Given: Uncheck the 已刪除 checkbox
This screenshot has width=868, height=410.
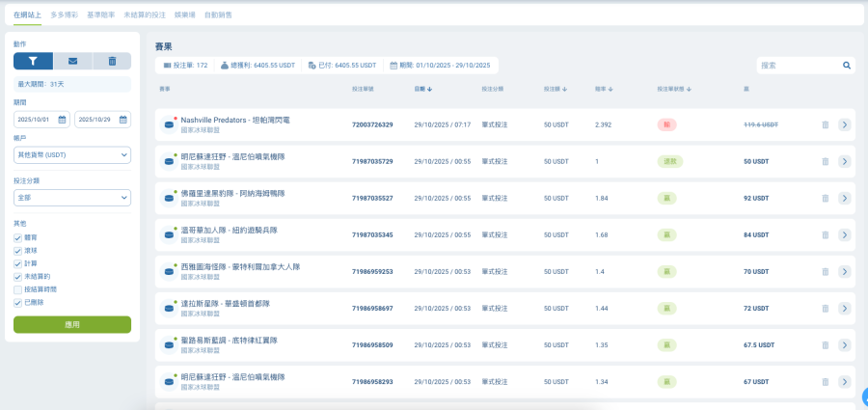Looking at the screenshot, I should coord(18,303).
